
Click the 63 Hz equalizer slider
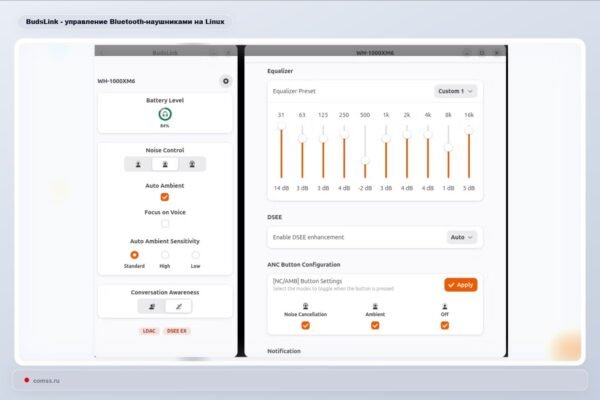(302, 151)
